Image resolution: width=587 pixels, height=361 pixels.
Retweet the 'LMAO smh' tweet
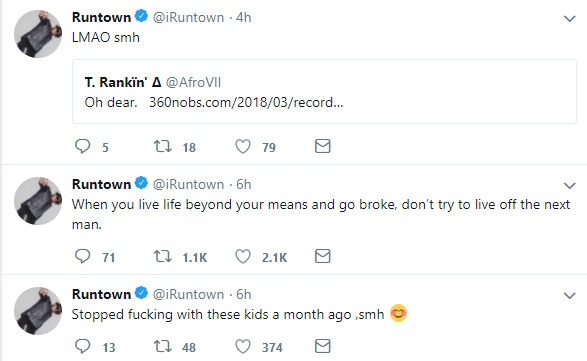[162, 146]
